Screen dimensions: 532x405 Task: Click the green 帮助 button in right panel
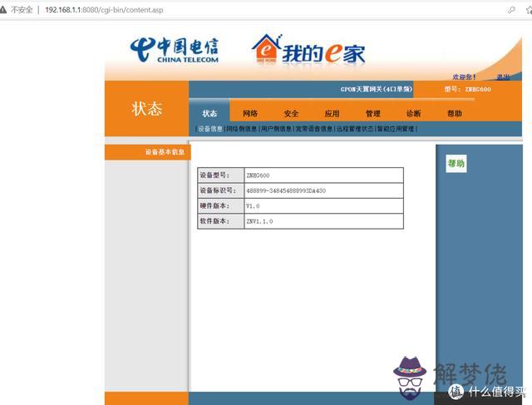(x=456, y=164)
